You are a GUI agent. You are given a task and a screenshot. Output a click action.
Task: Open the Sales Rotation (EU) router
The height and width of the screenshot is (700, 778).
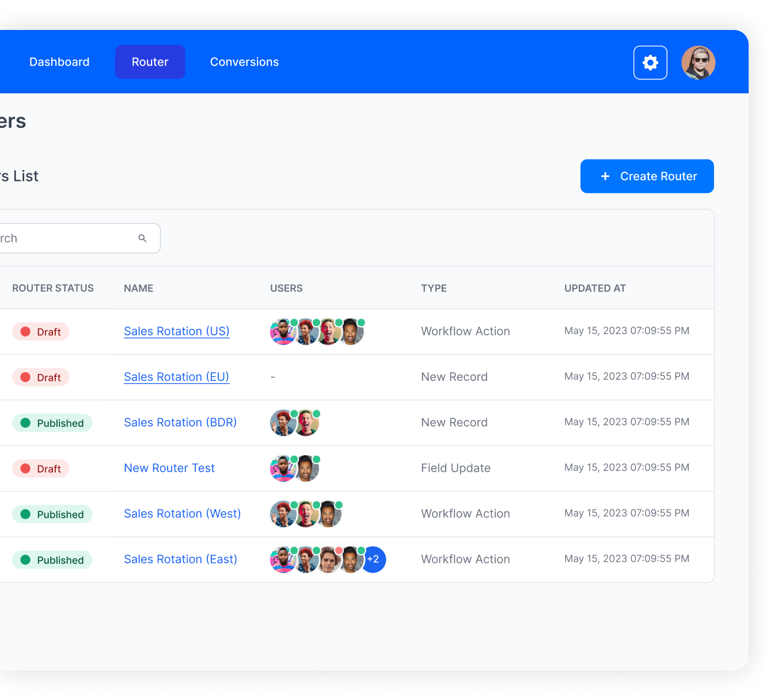[x=176, y=377]
